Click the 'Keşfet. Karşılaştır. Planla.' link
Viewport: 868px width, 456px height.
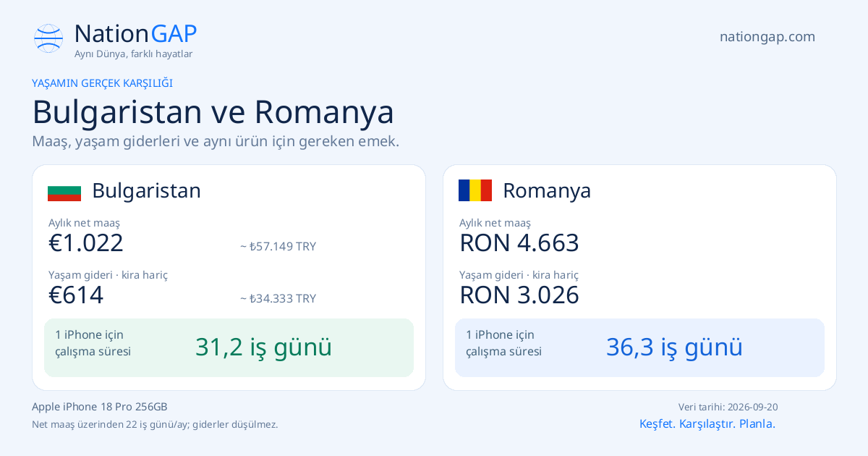click(x=707, y=424)
